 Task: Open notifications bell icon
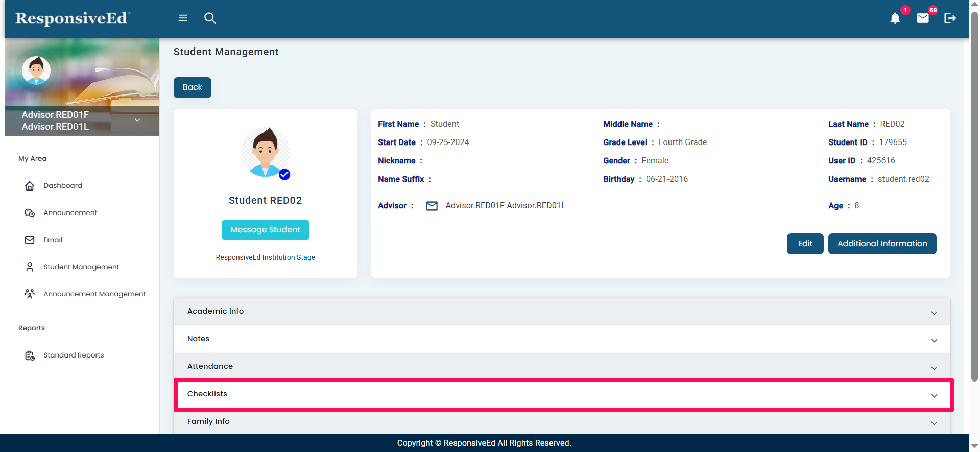pos(895,19)
